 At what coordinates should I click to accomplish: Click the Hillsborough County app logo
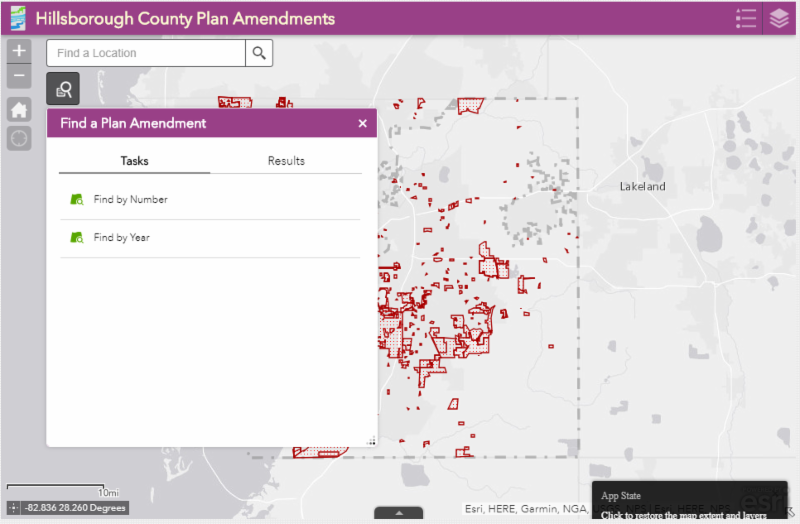click(17, 18)
